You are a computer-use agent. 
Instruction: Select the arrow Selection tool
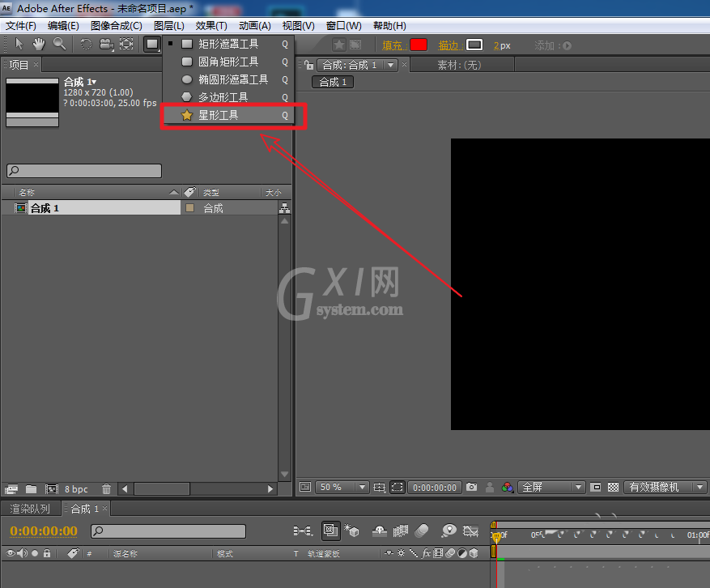(x=19, y=44)
